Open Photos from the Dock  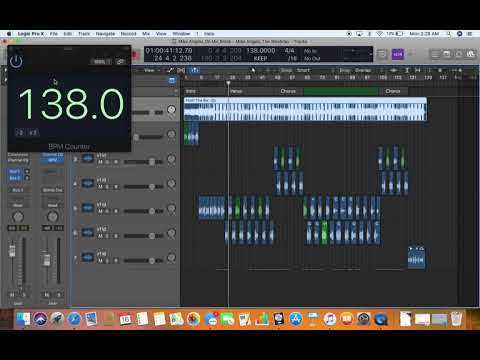click(193, 319)
